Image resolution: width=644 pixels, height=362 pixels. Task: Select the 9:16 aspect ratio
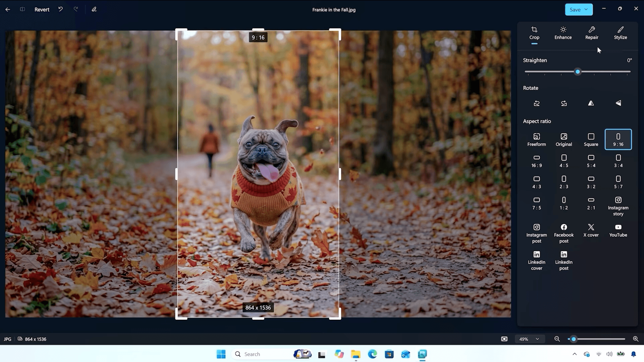[618, 140]
